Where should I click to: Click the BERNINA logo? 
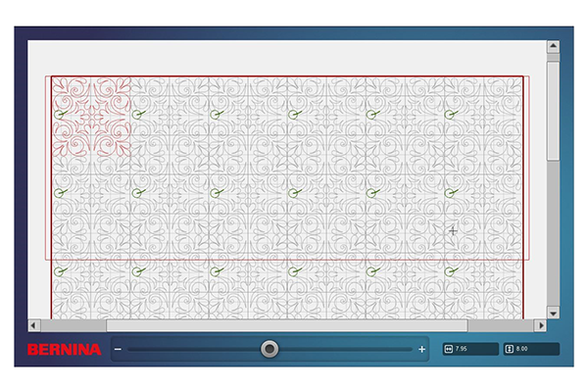point(64,350)
